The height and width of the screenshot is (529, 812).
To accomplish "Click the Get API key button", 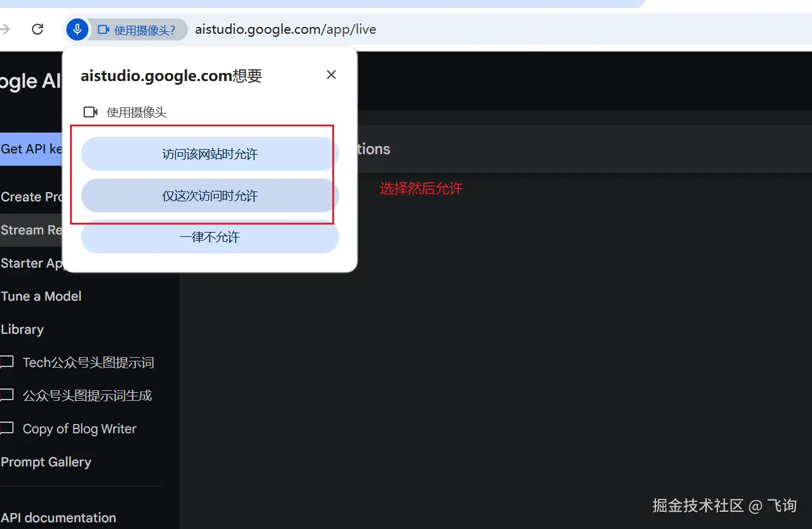I will 31,149.
